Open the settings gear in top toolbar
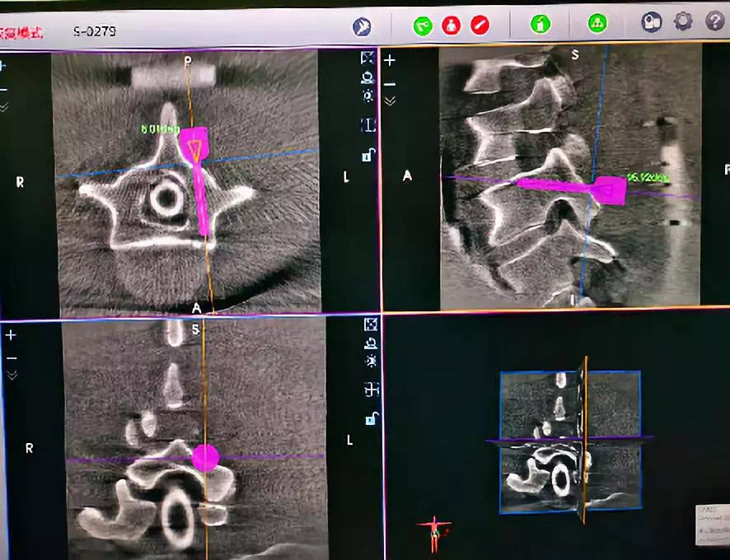 tap(683, 21)
